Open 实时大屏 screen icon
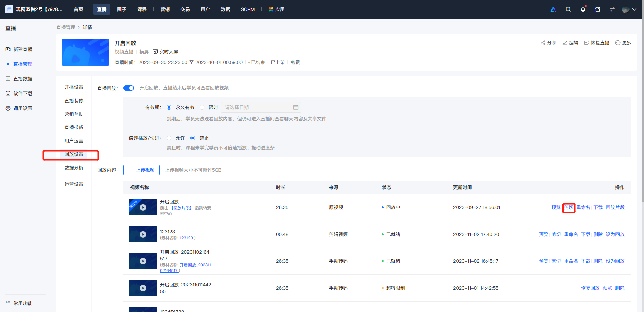Image resolution: width=644 pixels, height=312 pixels. (155, 52)
